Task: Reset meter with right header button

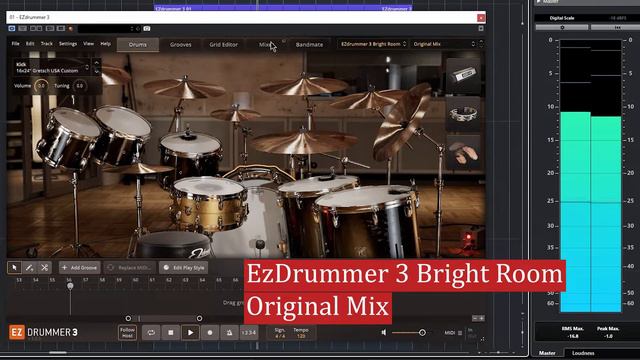Action: tap(617, 27)
